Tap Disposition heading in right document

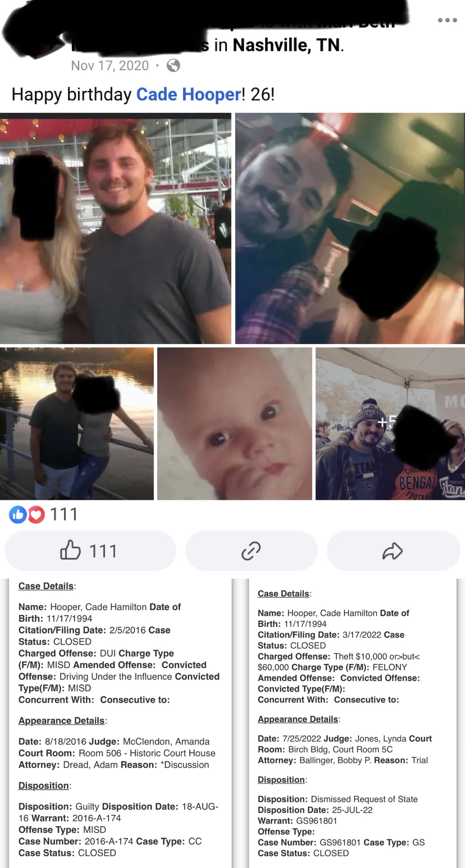pyautogui.click(x=282, y=780)
